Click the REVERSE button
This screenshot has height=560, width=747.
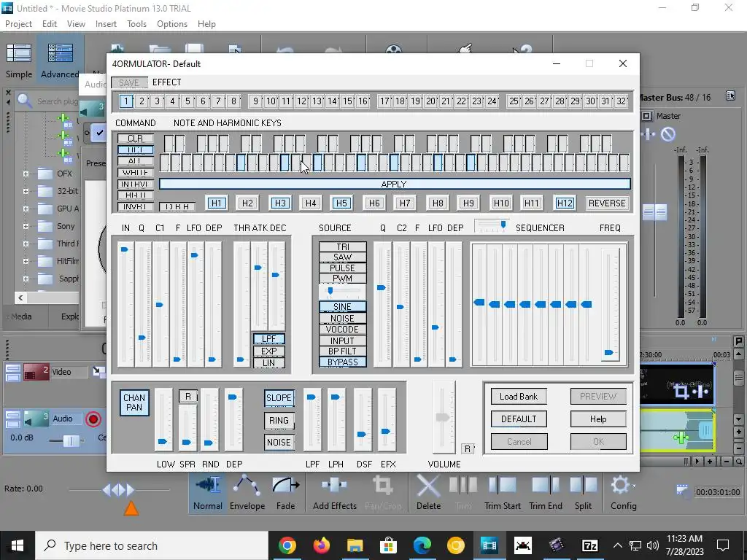[x=607, y=203]
